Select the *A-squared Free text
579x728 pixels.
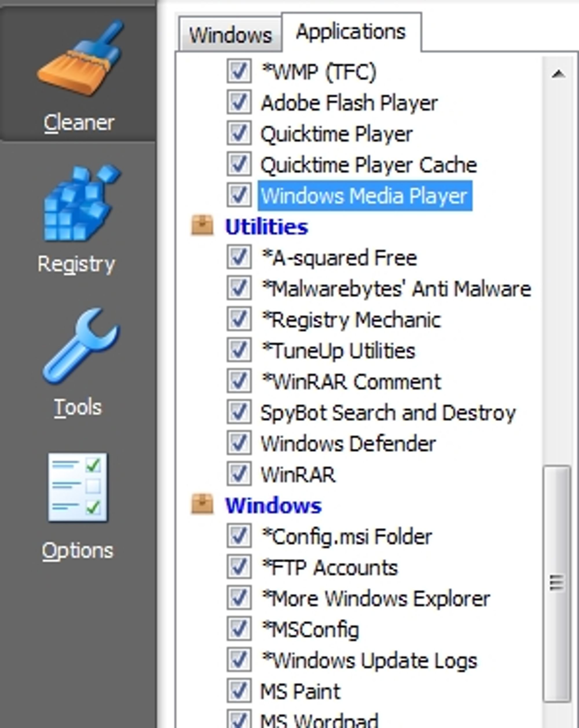340,259
